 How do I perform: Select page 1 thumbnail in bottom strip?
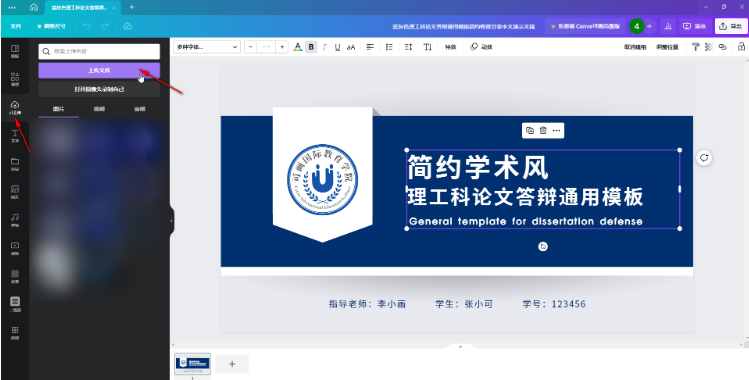point(193,364)
